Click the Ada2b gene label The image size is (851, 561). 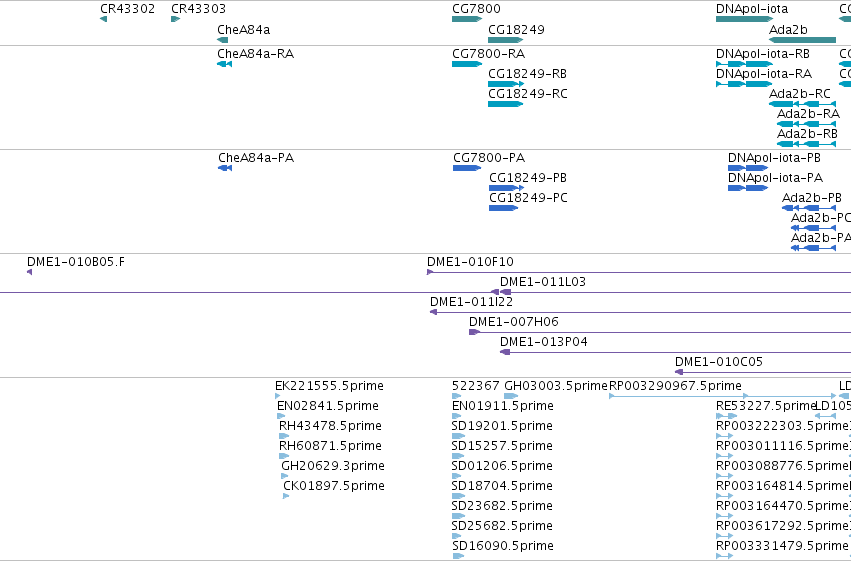pyautogui.click(x=789, y=29)
